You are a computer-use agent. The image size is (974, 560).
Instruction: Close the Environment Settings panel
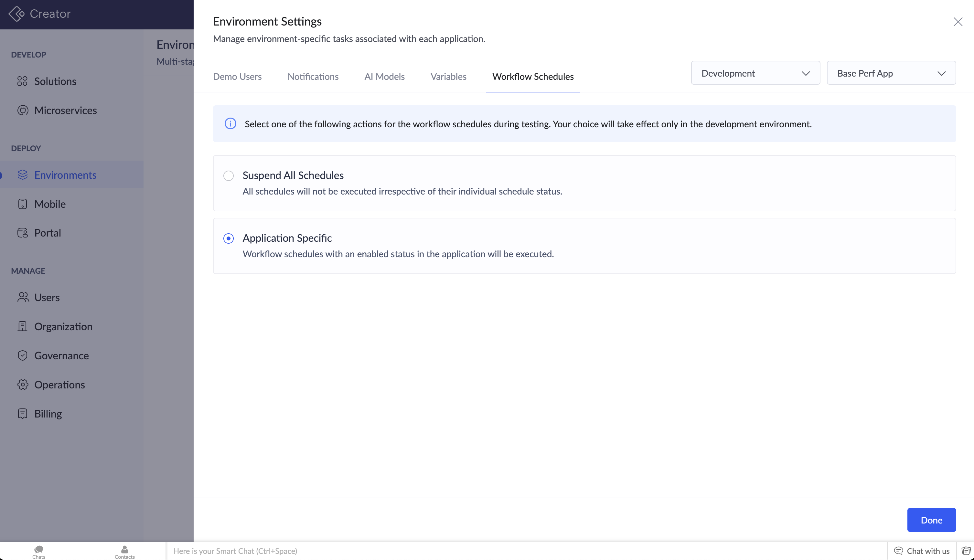pyautogui.click(x=958, y=22)
